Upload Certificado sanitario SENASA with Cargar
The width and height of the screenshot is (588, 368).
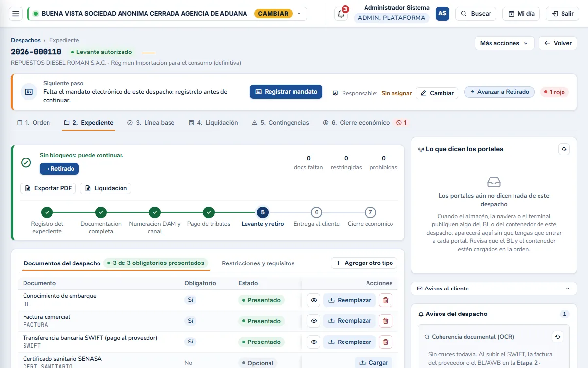373,363
